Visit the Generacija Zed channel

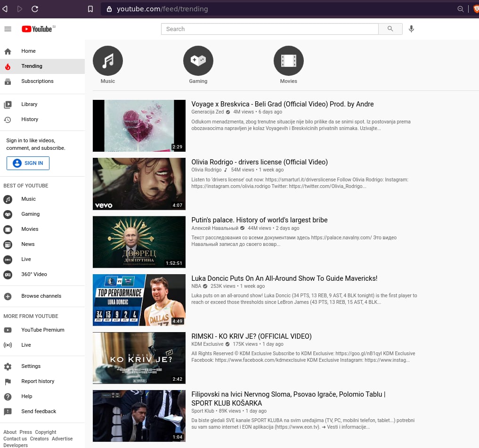(x=207, y=112)
